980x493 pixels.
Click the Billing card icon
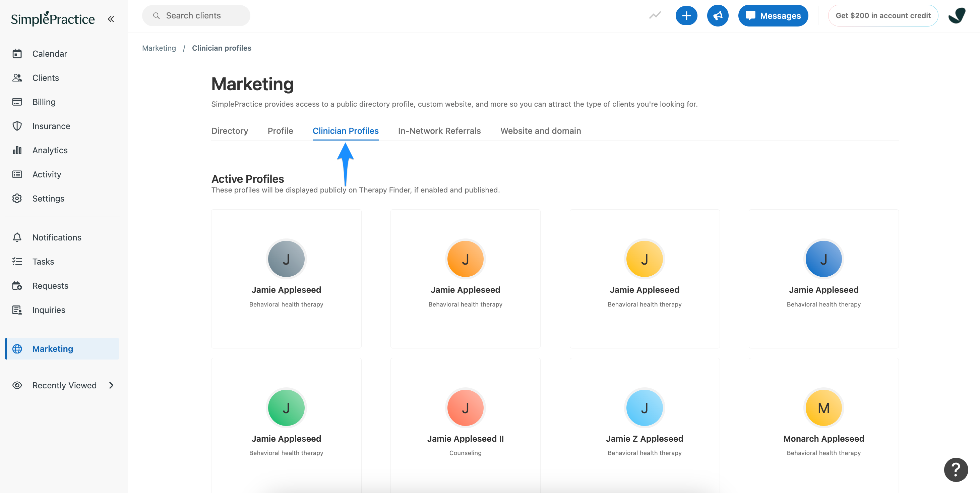(17, 102)
